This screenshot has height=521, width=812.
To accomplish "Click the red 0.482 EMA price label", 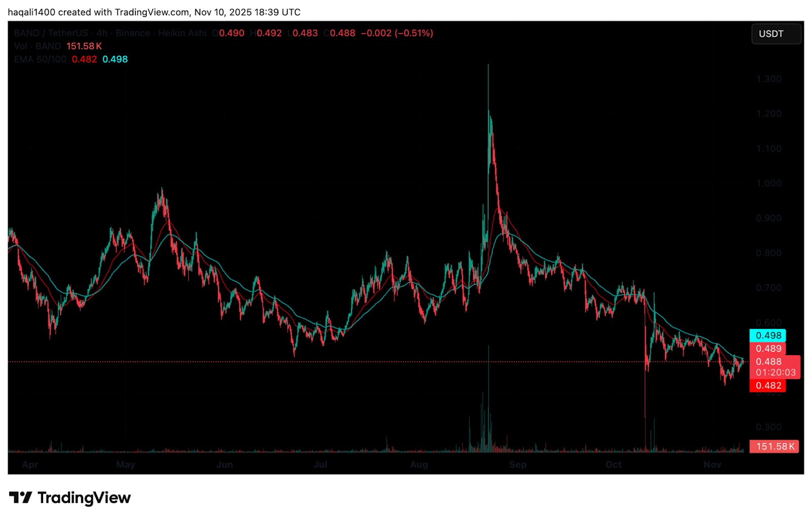I will pos(767,386).
